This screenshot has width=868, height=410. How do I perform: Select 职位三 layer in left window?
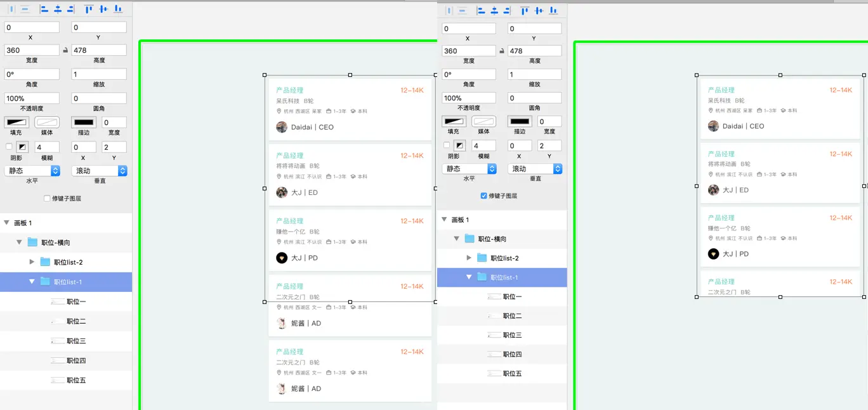[x=66, y=341]
